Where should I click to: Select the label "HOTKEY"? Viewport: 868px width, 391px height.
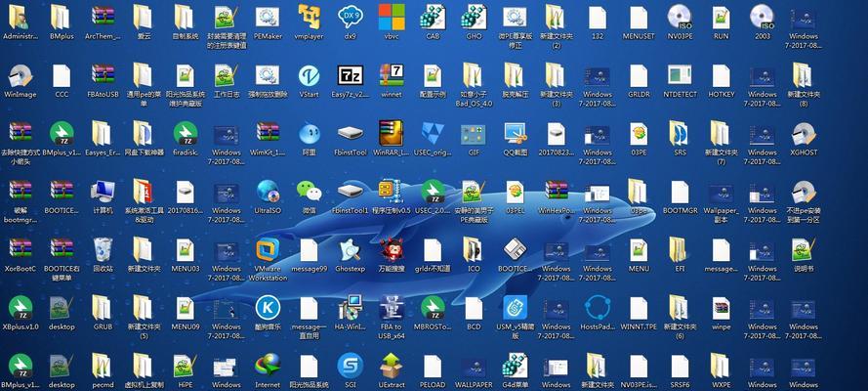click(x=722, y=94)
